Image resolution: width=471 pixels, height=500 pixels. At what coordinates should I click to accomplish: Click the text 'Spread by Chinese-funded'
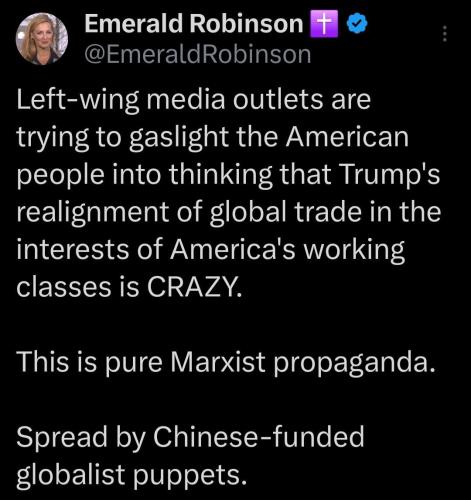pos(190,437)
